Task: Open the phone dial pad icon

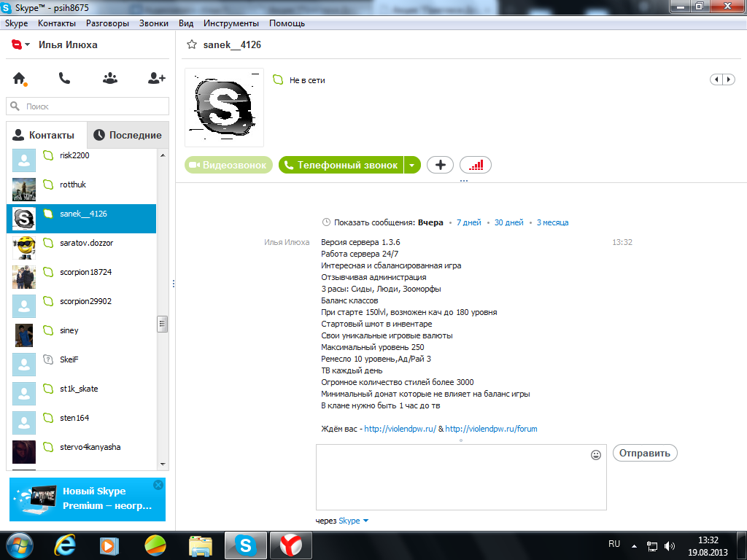Action: 64,78
